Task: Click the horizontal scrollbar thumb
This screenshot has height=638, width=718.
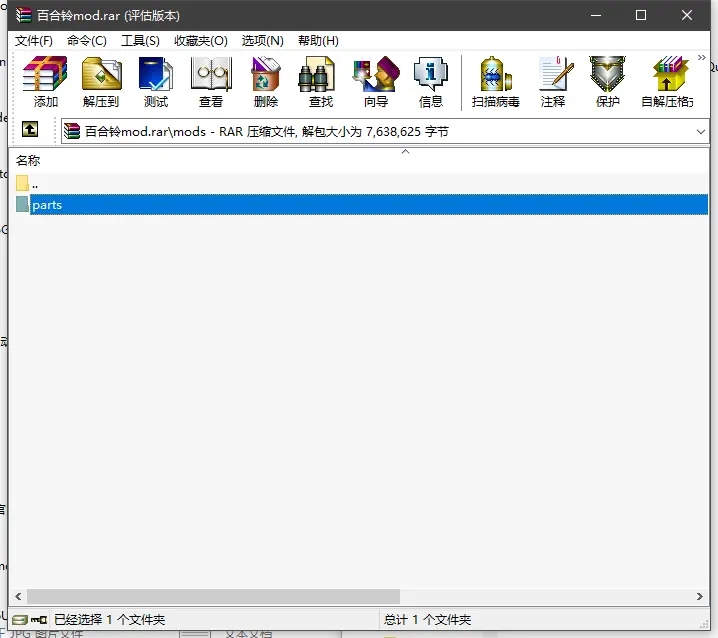Action: (x=213, y=596)
